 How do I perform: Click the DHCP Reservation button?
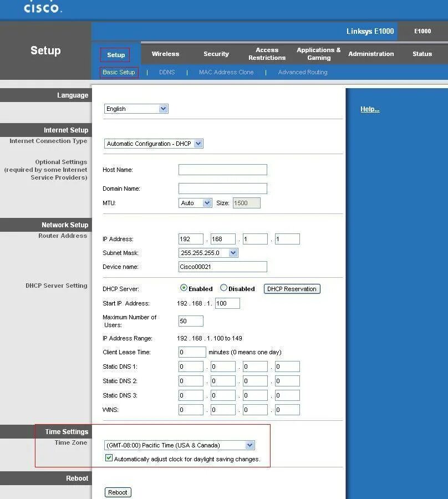(x=292, y=289)
